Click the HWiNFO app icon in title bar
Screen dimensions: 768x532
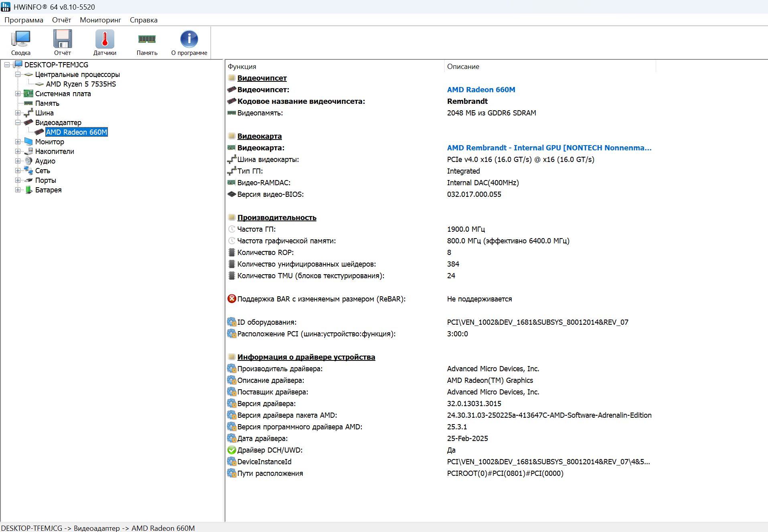(6, 7)
